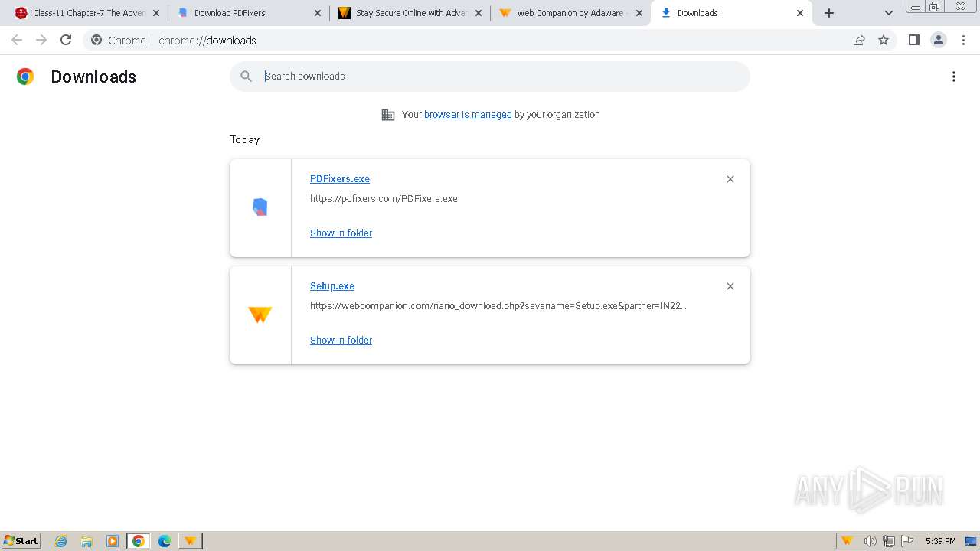Open File Explorer from the taskbar
This screenshot has width=980, height=551.
87,541
